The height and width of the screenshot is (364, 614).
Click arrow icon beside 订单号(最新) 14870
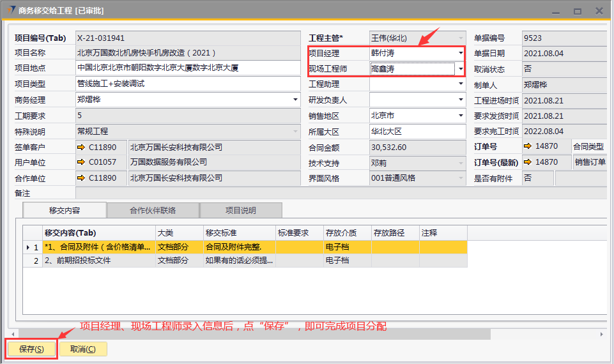[528, 162]
